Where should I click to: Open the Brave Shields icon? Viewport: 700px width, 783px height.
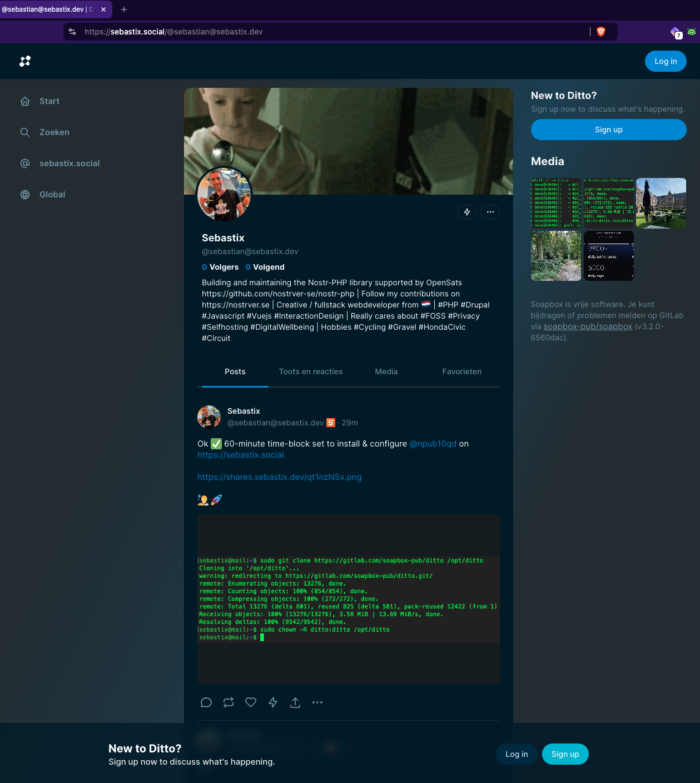point(600,32)
